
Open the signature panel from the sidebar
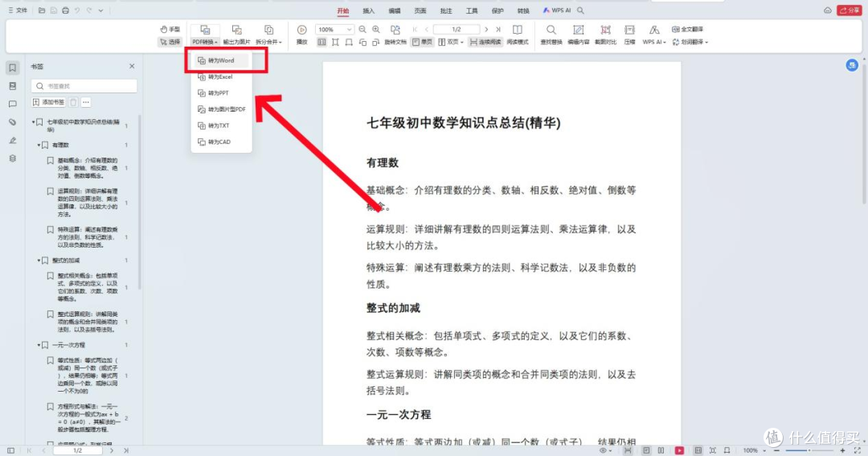point(12,140)
